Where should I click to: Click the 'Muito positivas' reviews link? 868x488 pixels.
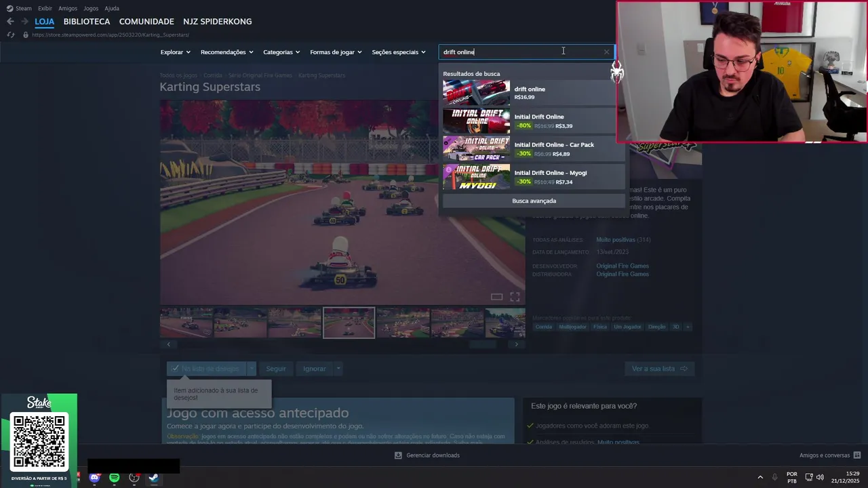point(616,240)
